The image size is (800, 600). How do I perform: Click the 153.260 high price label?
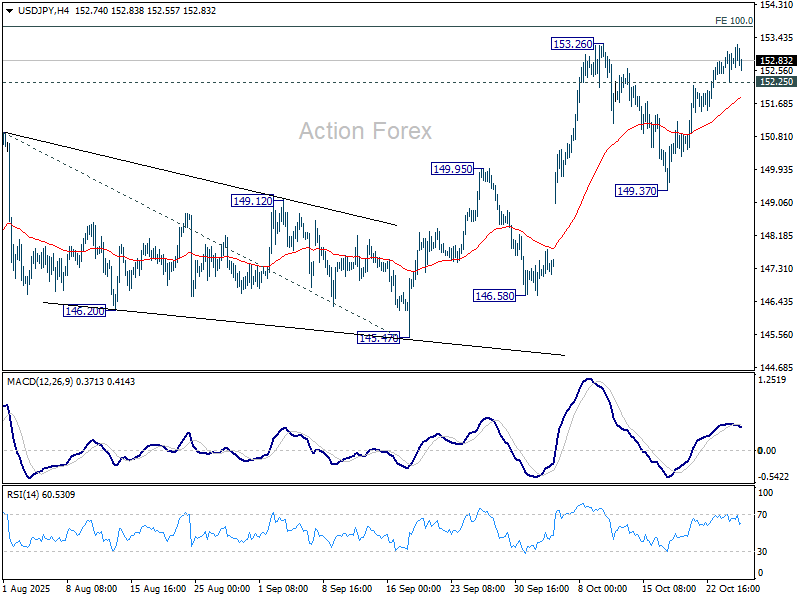572,44
